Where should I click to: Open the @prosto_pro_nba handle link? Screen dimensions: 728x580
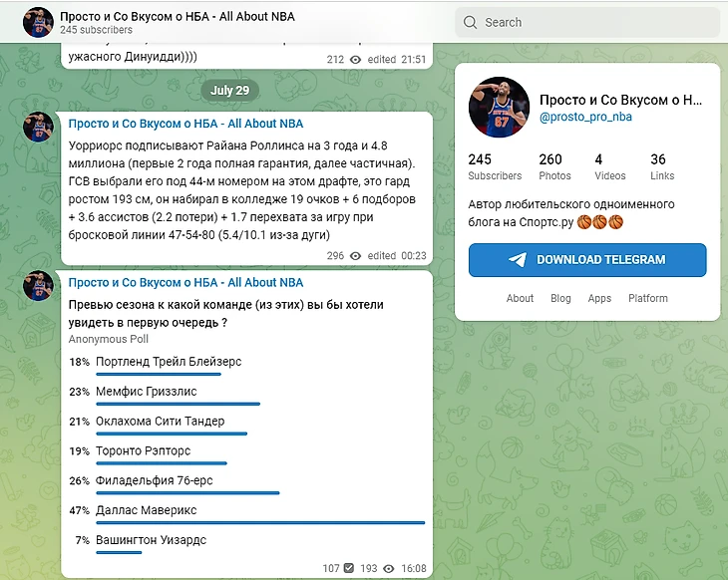coord(585,117)
